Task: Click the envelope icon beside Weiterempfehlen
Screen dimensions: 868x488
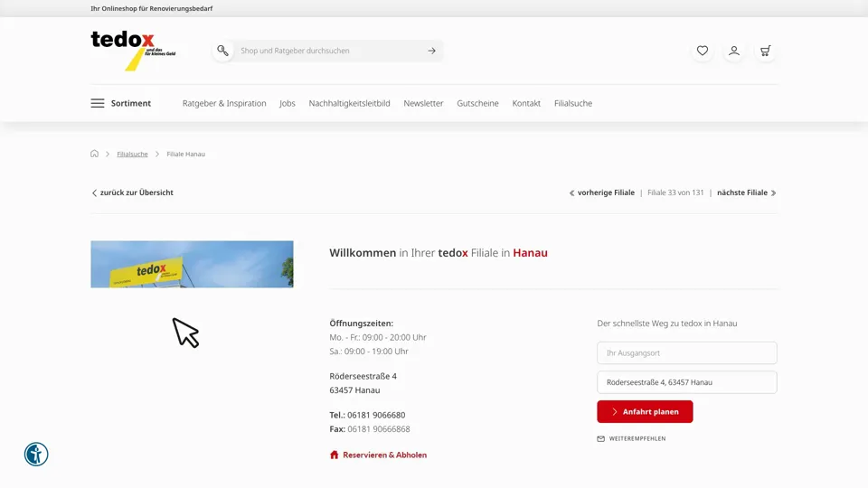Action: [600, 439]
